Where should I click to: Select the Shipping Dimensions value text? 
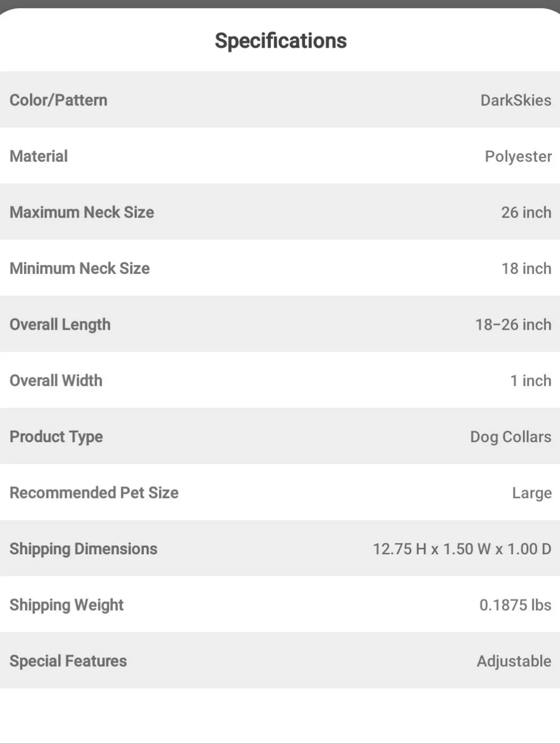click(x=462, y=549)
